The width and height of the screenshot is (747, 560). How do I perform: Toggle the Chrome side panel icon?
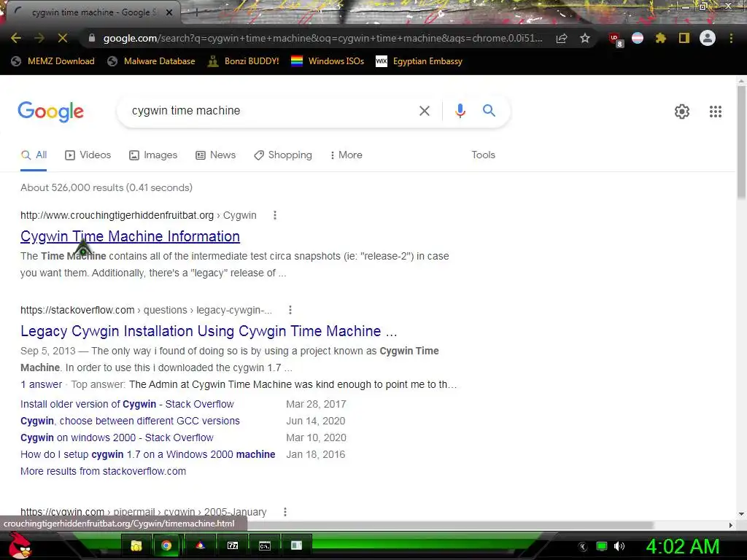click(684, 38)
